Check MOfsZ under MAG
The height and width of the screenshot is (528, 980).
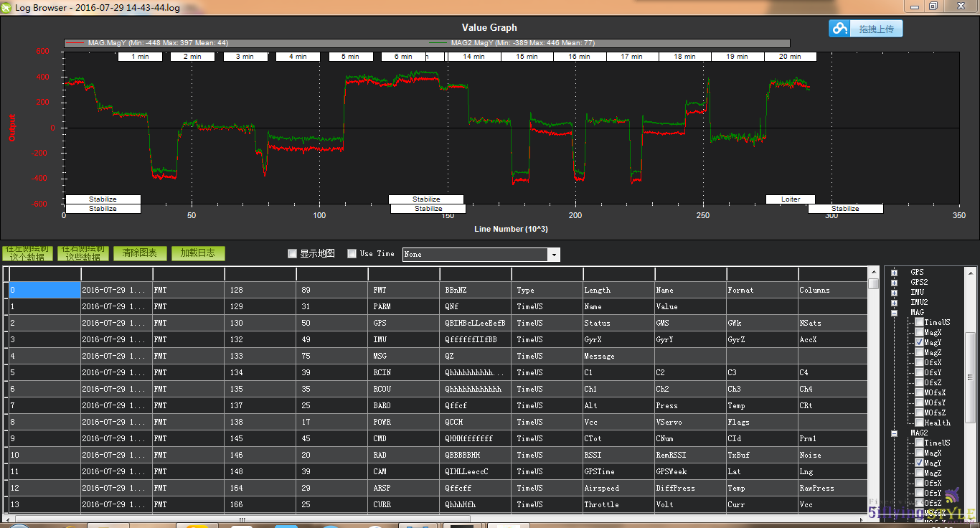click(920, 413)
